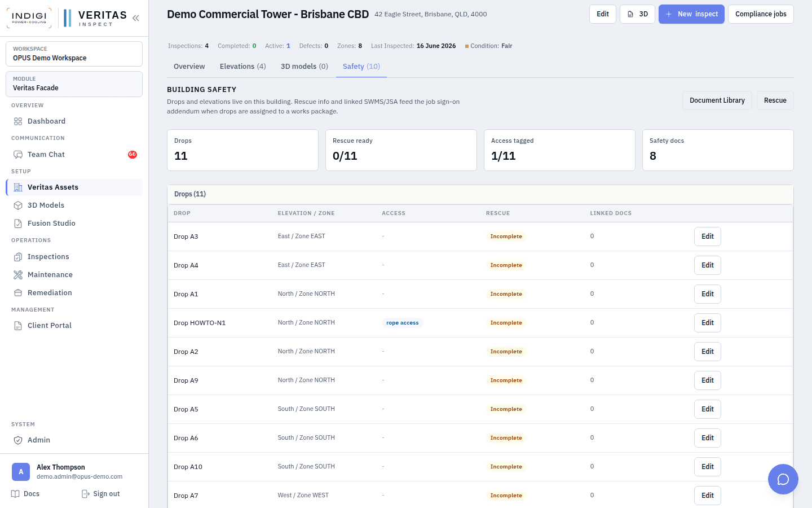Viewport: 812px width, 508px height.
Task: Click the user avatar letter A
Action: coord(21,472)
